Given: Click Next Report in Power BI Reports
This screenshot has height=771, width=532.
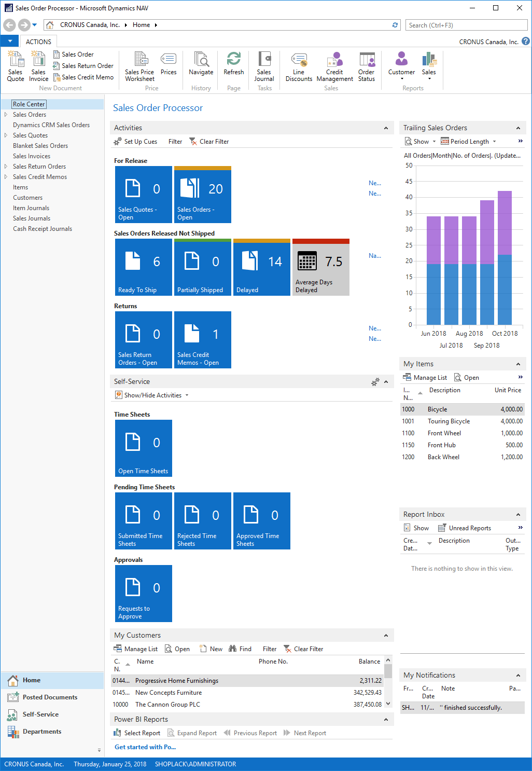Looking at the screenshot, I should (305, 733).
